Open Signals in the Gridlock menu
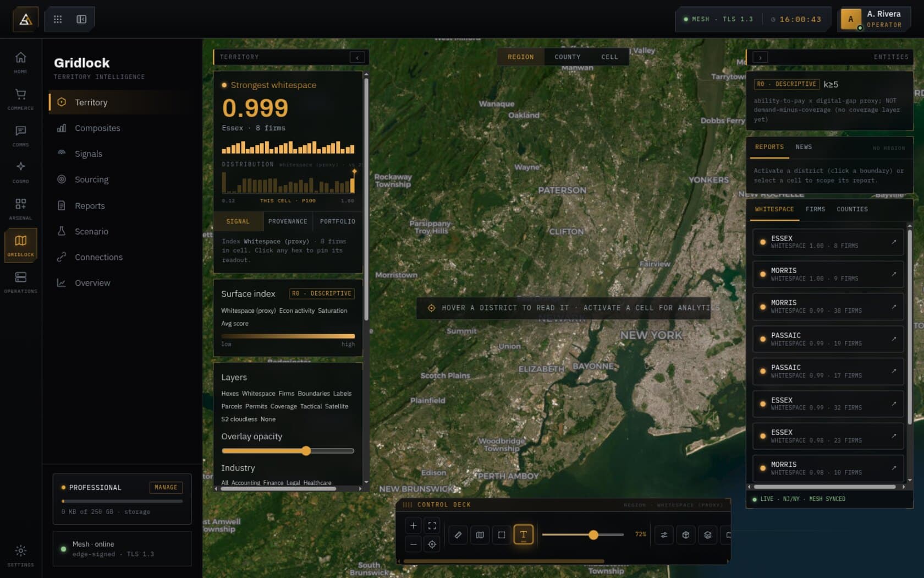This screenshot has height=578, width=924. (x=122, y=154)
